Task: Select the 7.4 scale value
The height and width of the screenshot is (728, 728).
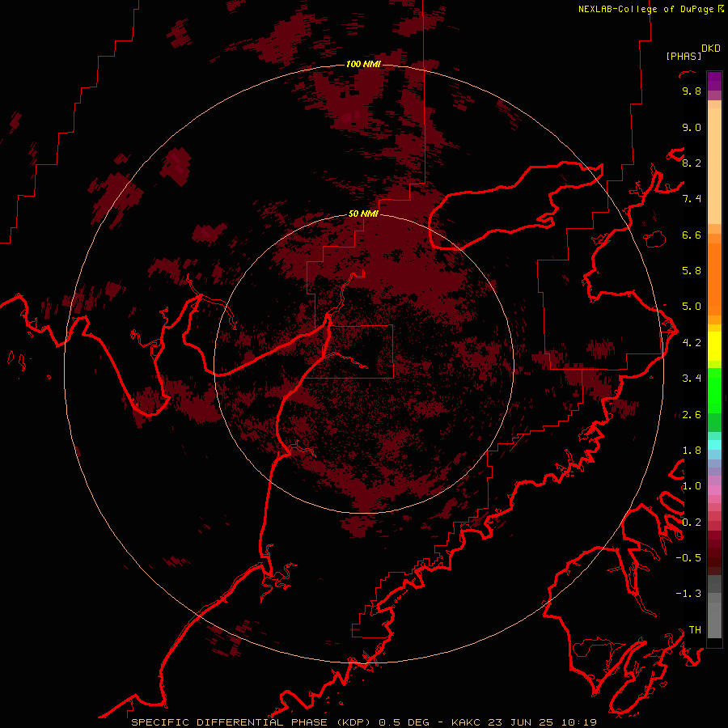Action: [x=692, y=199]
